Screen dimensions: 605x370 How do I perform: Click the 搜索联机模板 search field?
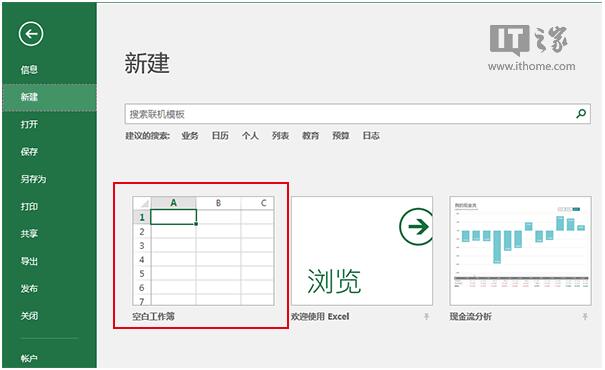[x=357, y=114]
